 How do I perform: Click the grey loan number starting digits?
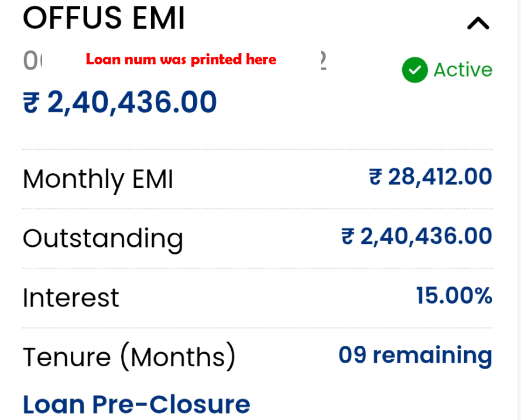pyautogui.click(x=33, y=61)
